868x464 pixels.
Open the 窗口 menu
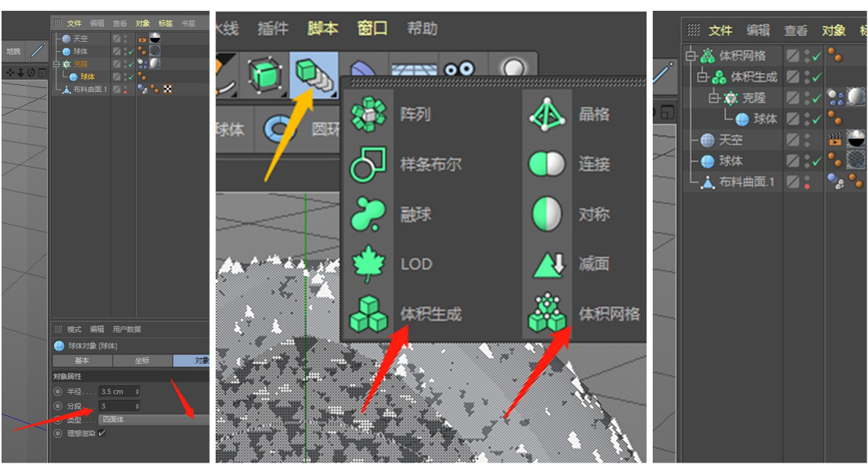point(372,29)
